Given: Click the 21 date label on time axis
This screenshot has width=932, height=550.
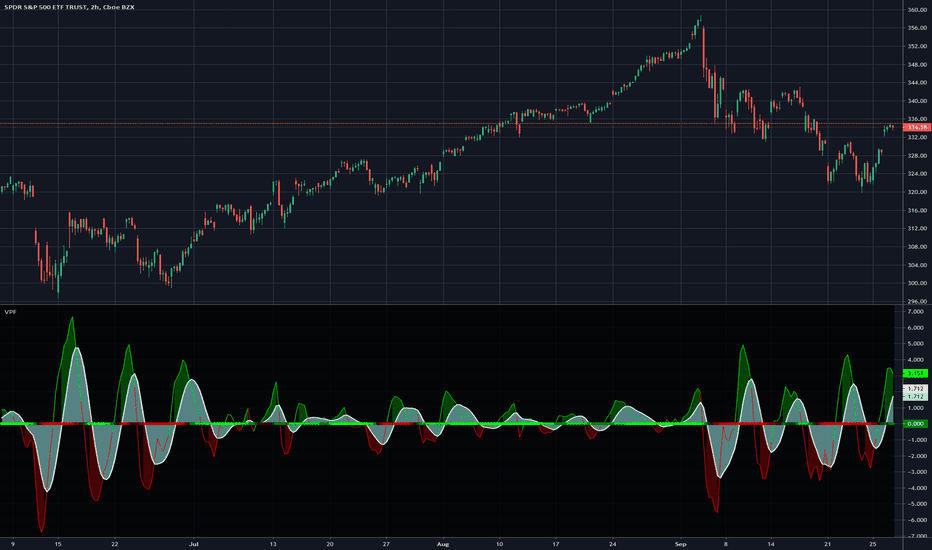Looking at the screenshot, I should (827, 544).
